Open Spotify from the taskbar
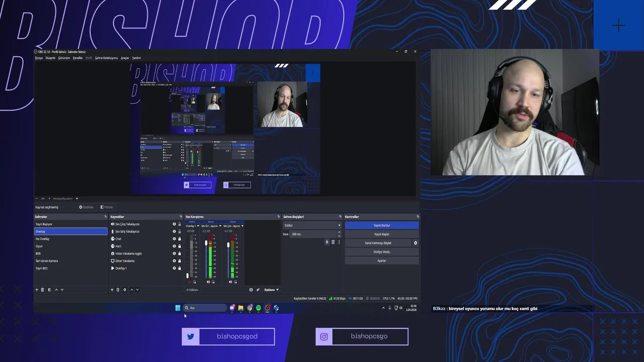This screenshot has width=644, height=362. tap(259, 308)
